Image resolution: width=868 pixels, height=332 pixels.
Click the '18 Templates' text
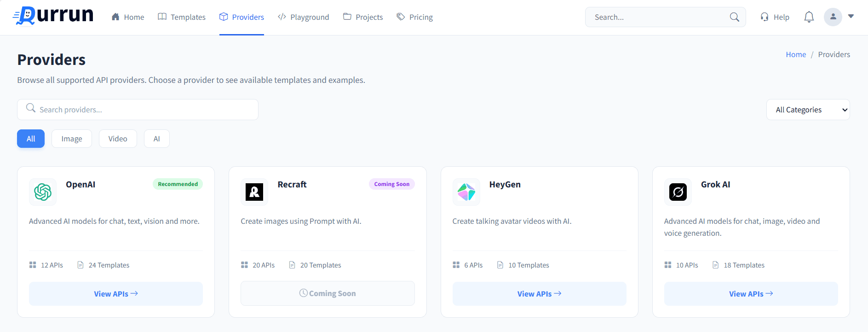pos(744,265)
